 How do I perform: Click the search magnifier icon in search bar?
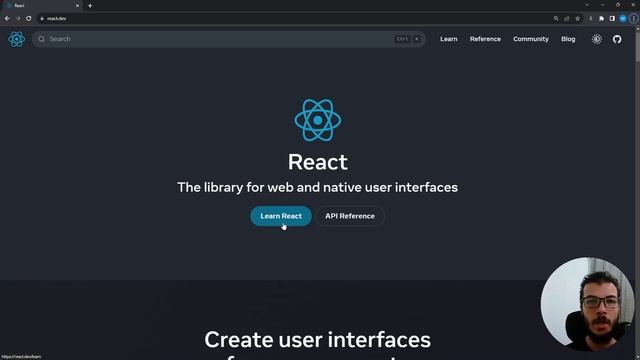42,39
